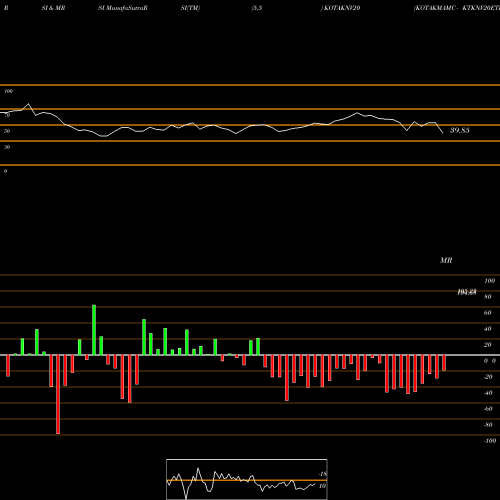
Task: Click the '-60' label on MR axis
Action: point(488,409)
